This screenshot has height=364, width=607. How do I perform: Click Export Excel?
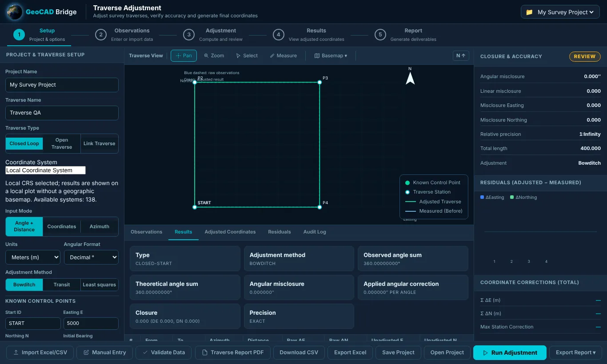coord(350,352)
